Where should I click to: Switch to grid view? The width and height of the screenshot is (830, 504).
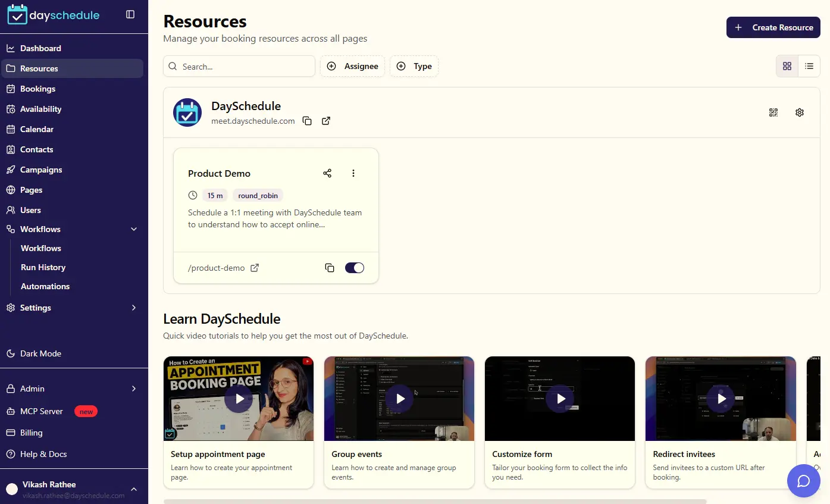pos(787,66)
